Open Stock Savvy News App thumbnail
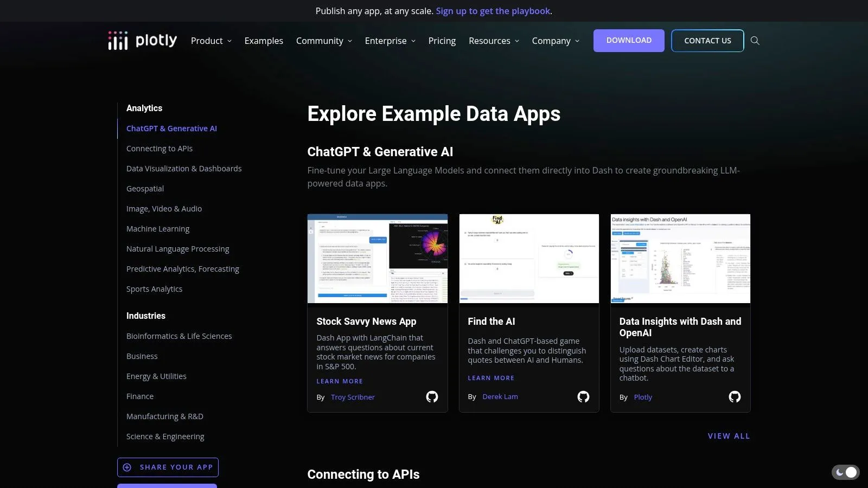 378,259
